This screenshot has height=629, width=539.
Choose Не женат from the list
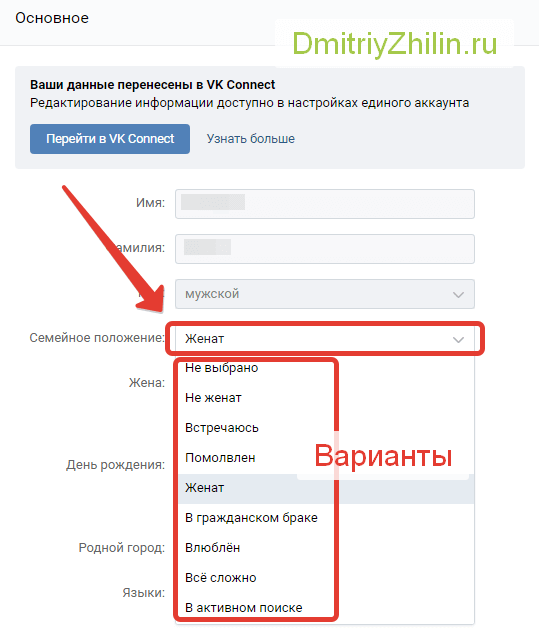tap(326, 398)
